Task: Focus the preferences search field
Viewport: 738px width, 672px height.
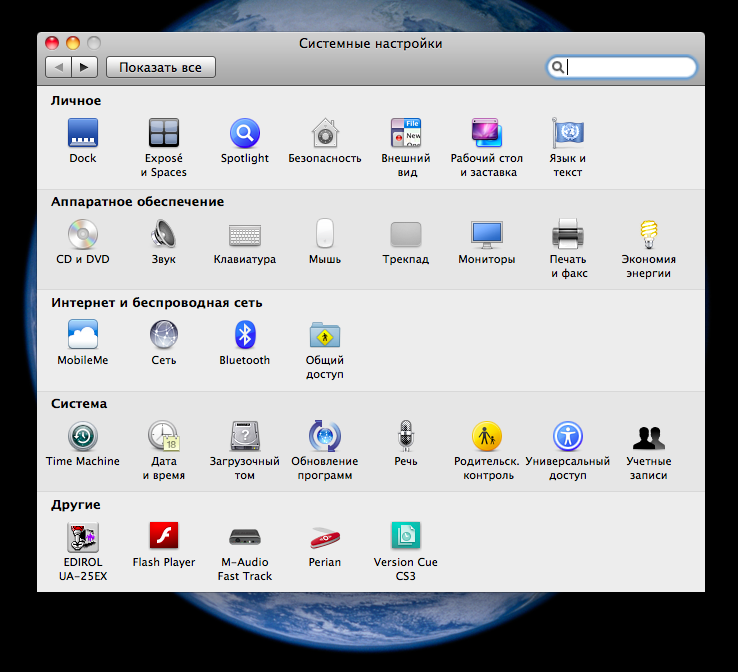Action: click(621, 67)
